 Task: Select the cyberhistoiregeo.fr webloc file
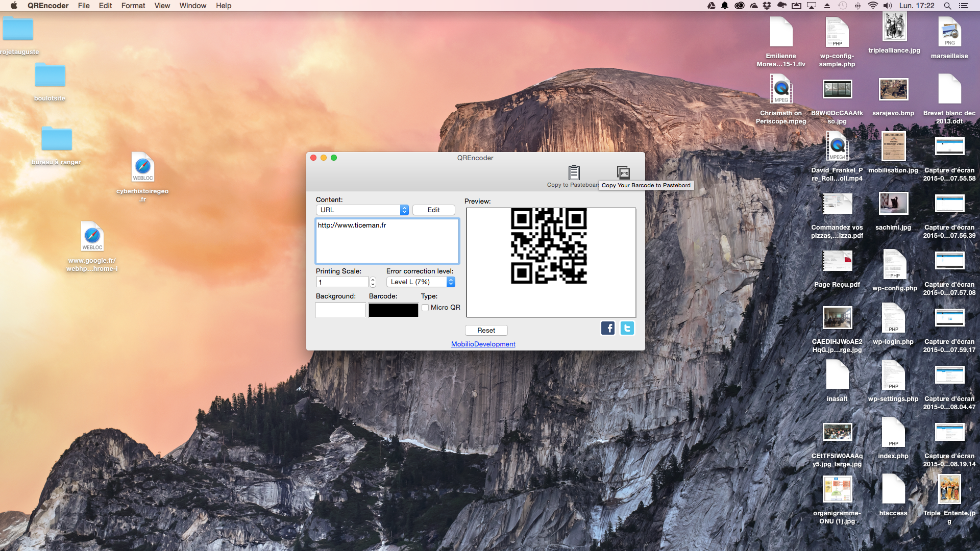[142, 167]
